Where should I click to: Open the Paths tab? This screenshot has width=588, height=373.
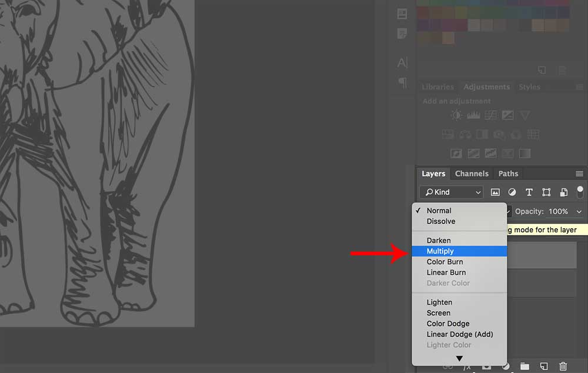tap(508, 174)
